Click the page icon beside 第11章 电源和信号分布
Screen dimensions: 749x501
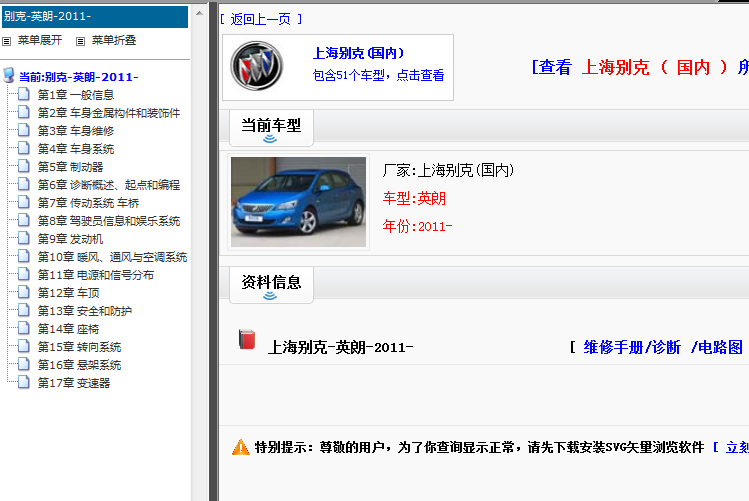click(x=23, y=274)
